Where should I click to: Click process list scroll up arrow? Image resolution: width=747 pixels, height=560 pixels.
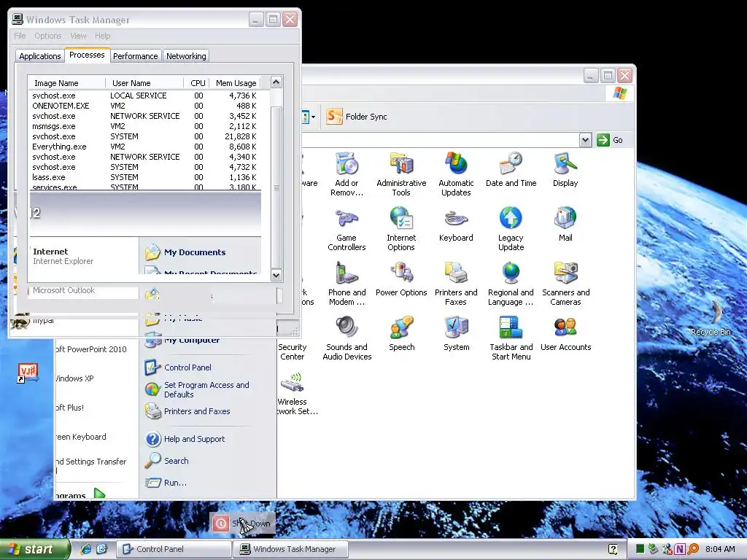(276, 82)
